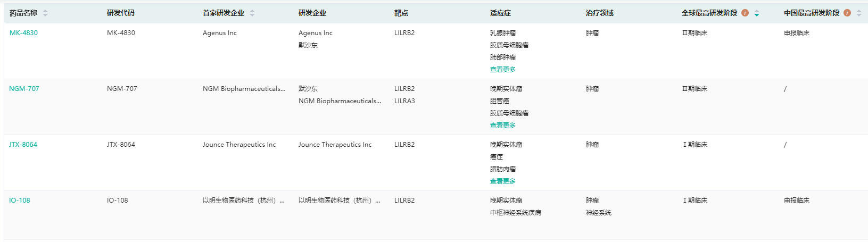The image size is (868, 242).
Task: Show more indications for JTX-8064 via 查看更多
Action: coord(503,181)
